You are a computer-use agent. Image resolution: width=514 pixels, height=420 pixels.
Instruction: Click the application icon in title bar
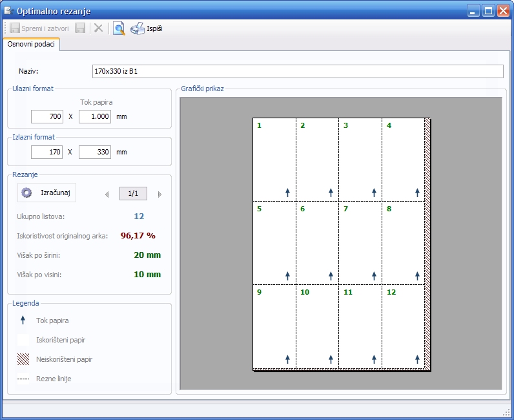coord(8,11)
